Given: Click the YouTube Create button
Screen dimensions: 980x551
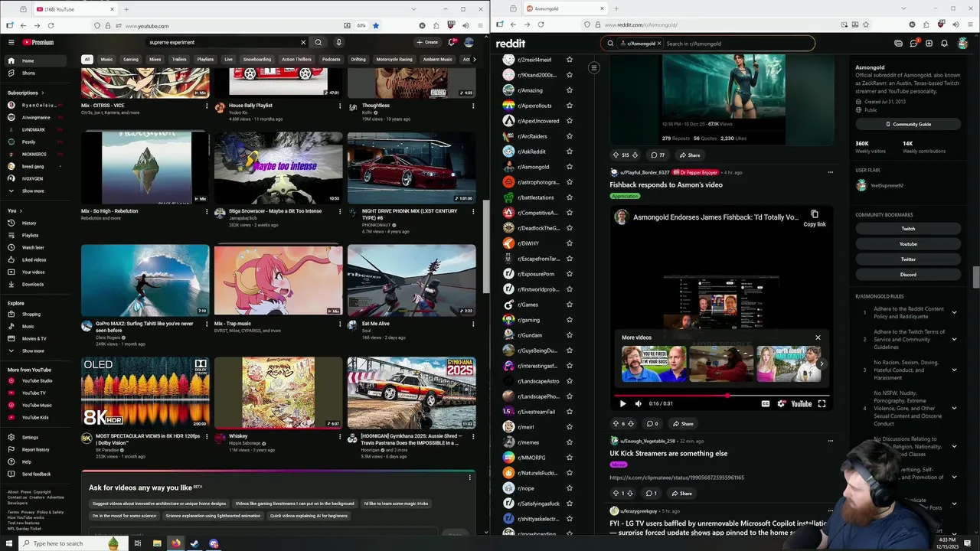Looking at the screenshot, I should click(427, 42).
